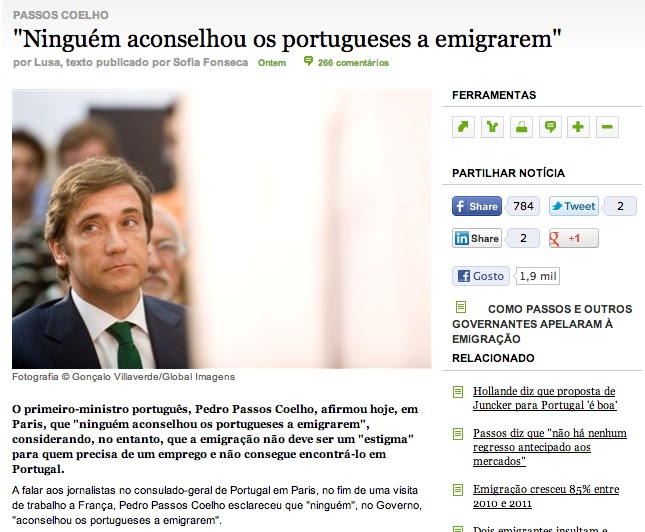Open the 266 comentários link
Image resolution: width=645 pixels, height=532 pixels.
pyautogui.click(x=353, y=63)
